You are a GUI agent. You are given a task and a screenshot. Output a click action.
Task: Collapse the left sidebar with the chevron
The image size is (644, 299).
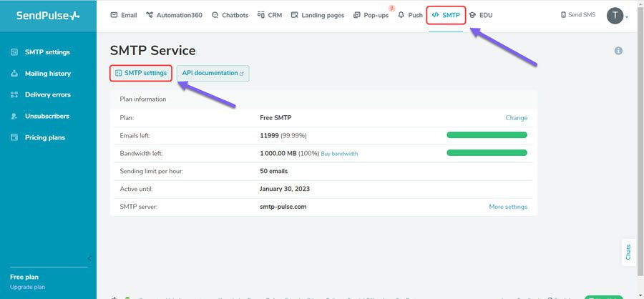89,258
